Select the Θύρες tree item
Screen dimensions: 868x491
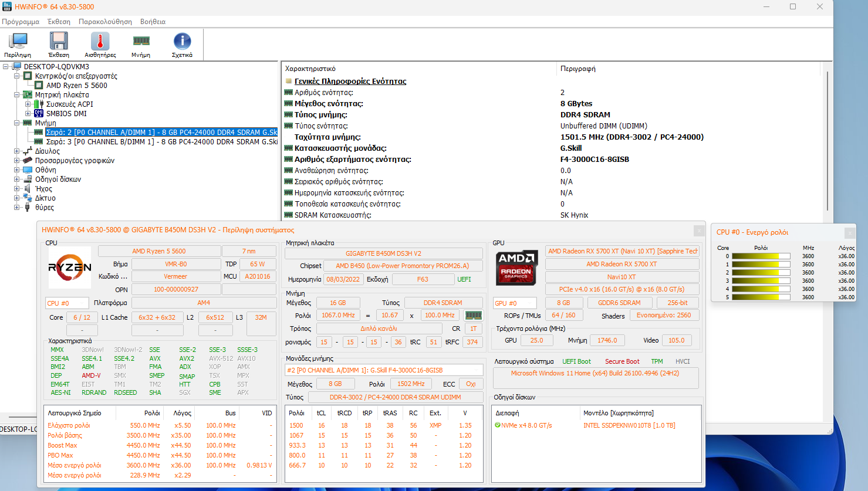[x=45, y=208]
